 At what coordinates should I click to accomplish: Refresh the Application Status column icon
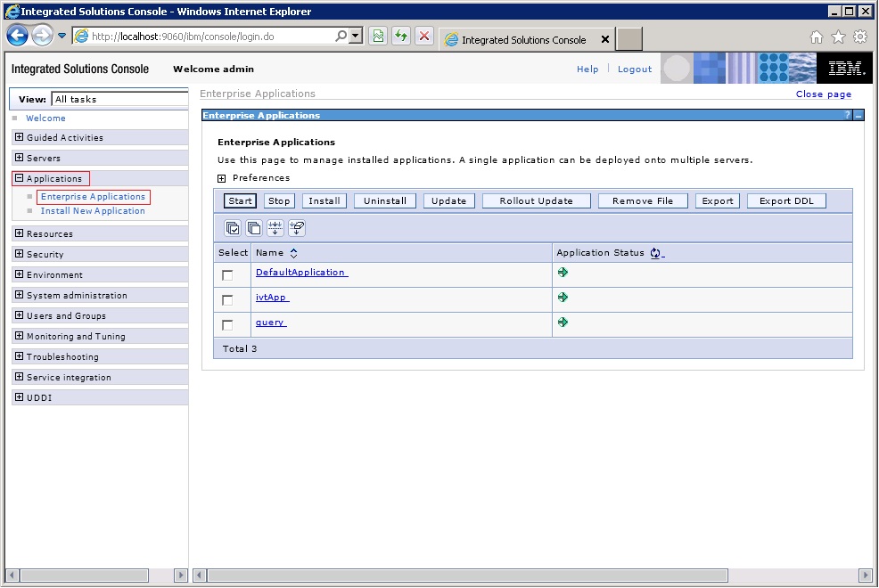656,253
